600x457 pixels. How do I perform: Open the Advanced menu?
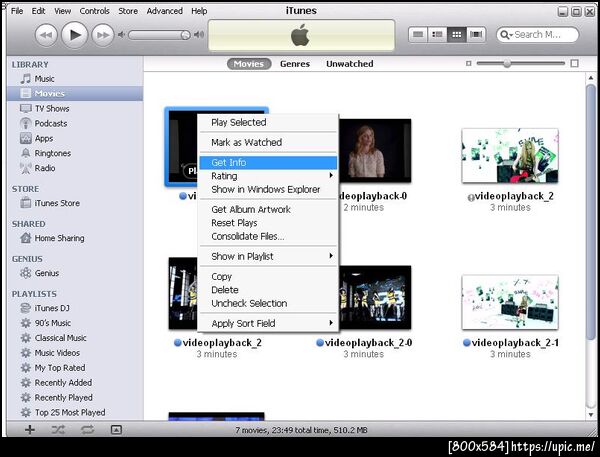[x=165, y=11]
